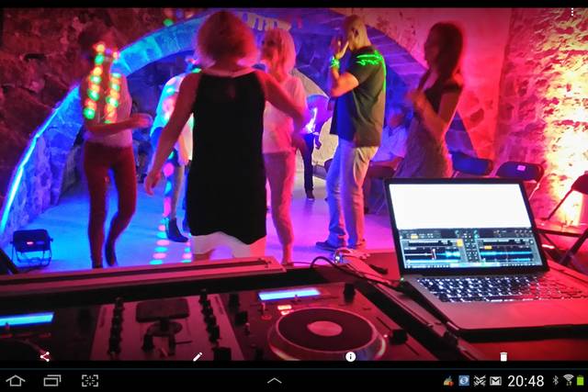Open the recent apps switcher

(x=52, y=381)
